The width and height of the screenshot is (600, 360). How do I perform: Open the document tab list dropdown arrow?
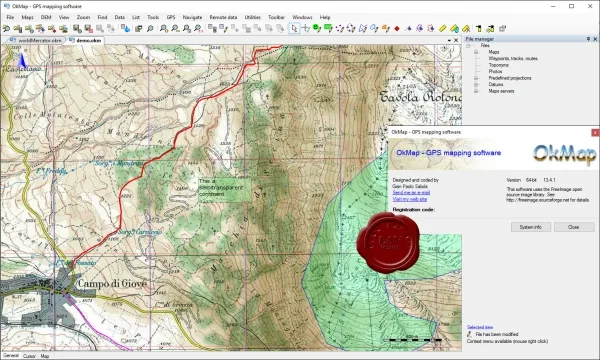[449, 40]
